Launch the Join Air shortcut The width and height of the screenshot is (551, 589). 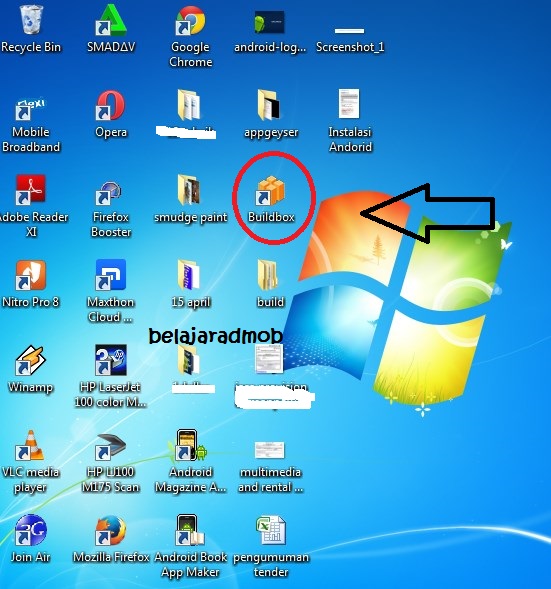pyautogui.click(x=30, y=530)
